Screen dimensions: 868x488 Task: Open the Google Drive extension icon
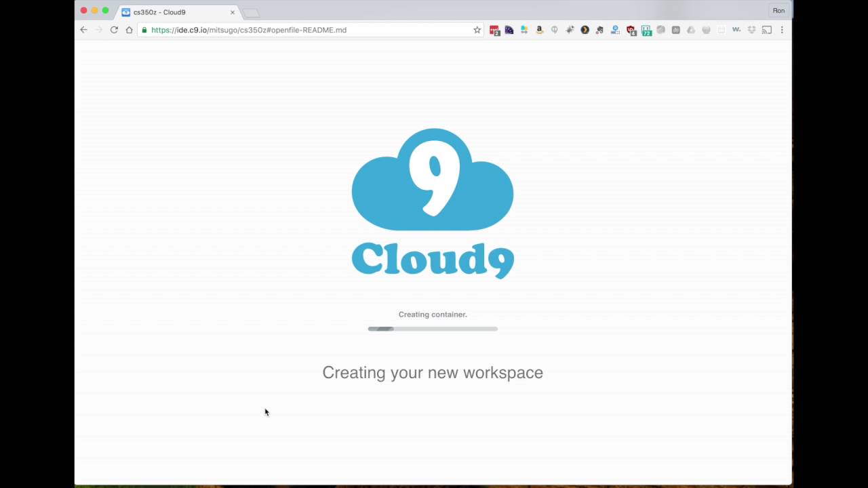[x=691, y=30]
